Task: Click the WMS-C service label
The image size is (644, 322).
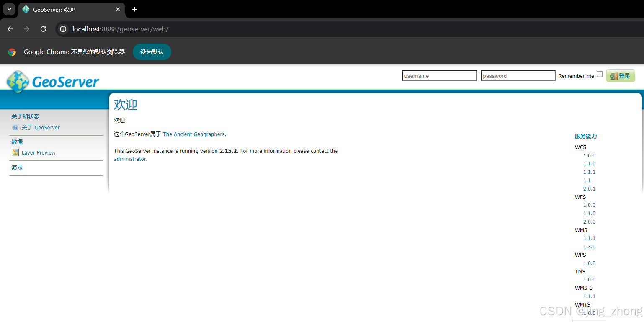Action: 584,288
